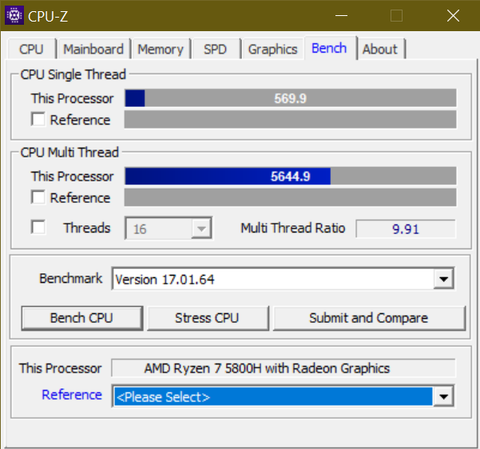
Task: Click the Single Thread Reference bar
Action: (x=290, y=119)
